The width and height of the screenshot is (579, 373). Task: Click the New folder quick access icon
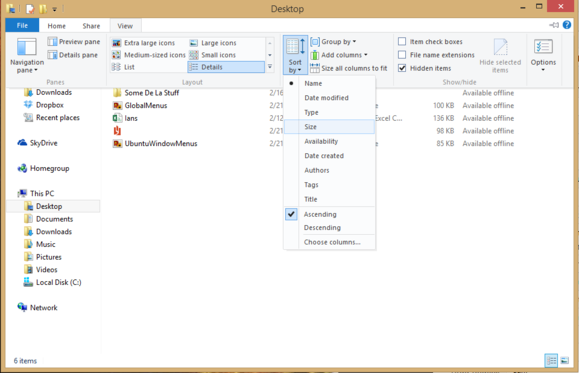43,8
